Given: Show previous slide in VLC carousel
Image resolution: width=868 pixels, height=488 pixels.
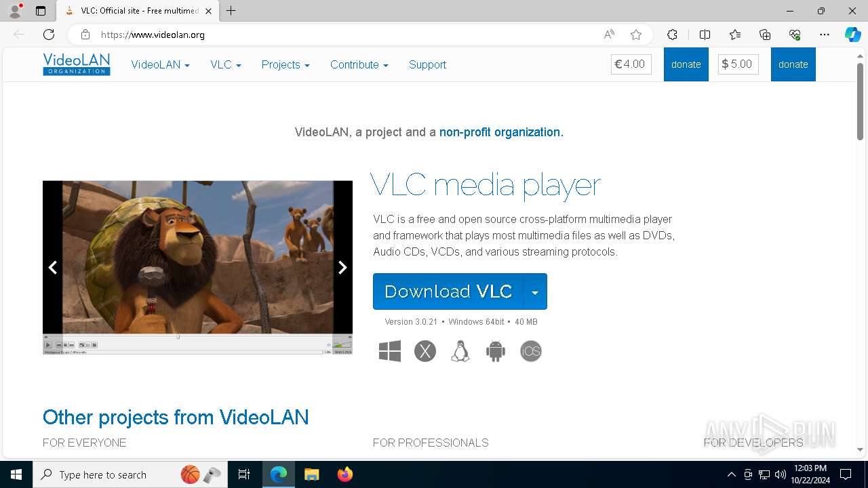Looking at the screenshot, I should 52,268.
